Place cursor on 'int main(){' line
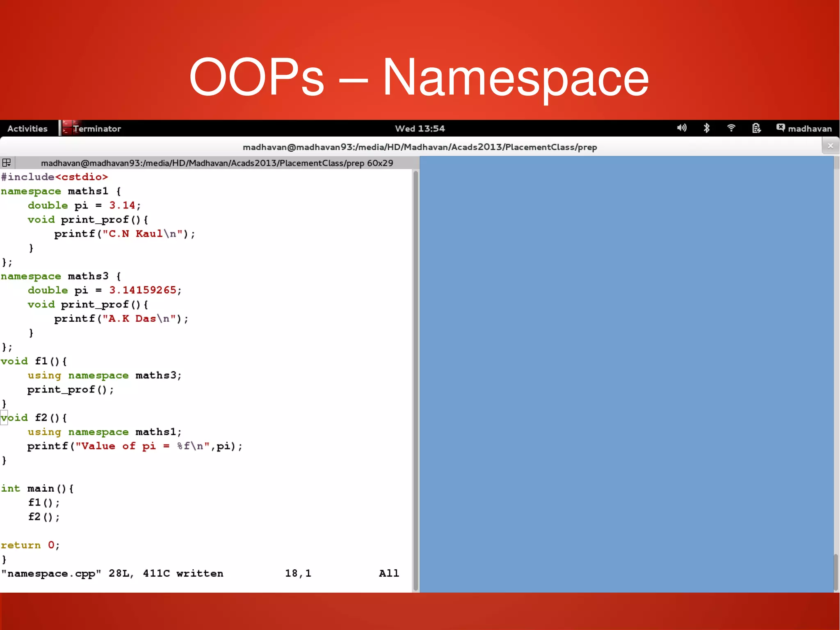The width and height of the screenshot is (840, 630). click(x=38, y=488)
